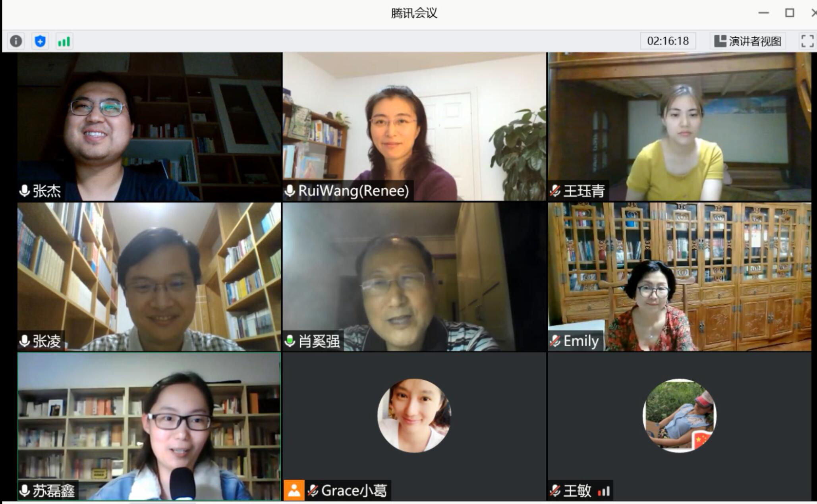
Task: Select 苏磊鑫's highlighted video tile
Action: click(149, 426)
